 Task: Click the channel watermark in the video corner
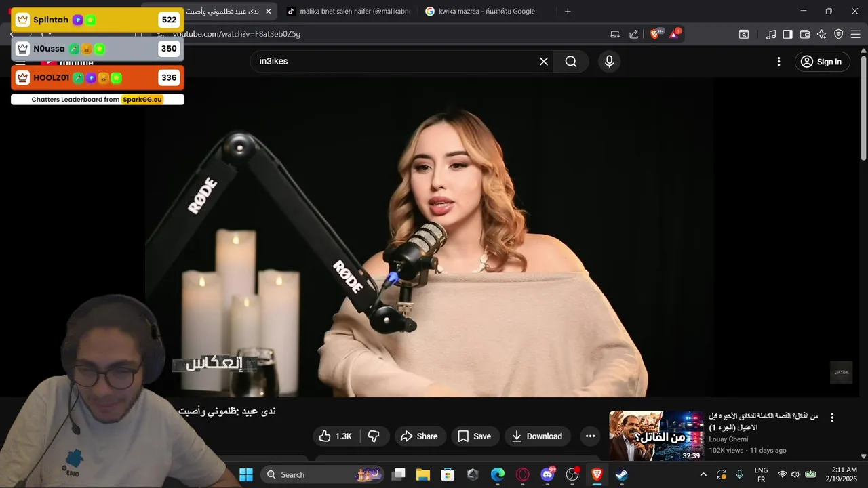841,372
